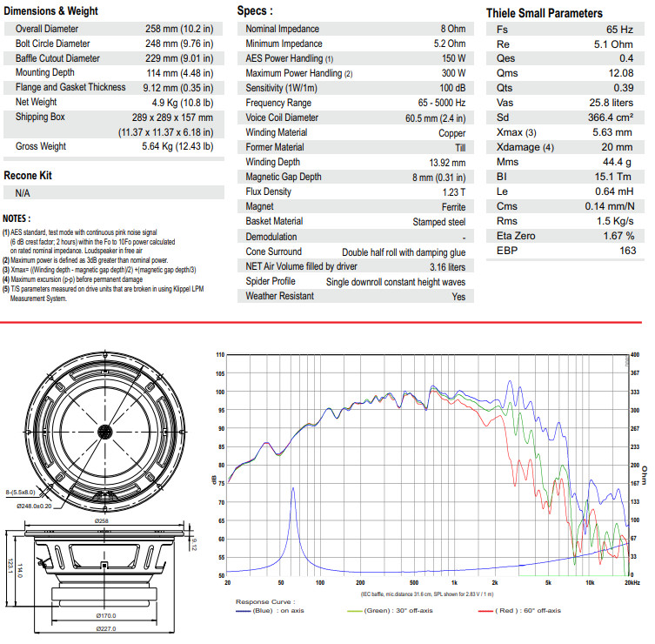Viewport: 655px width, 644px height.
Task: Select 'Nominal Impedance' value 8 Ohm
Action: 453,29
